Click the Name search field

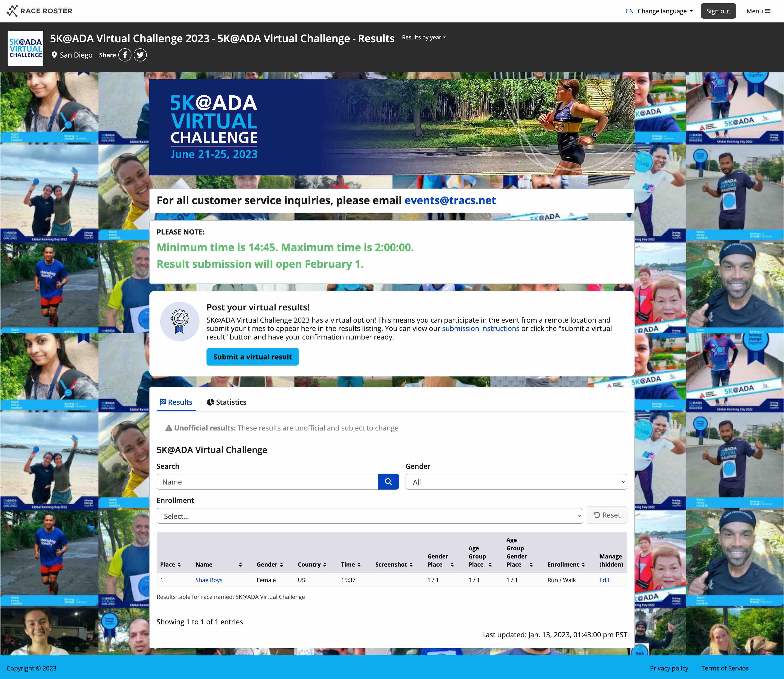pos(267,482)
